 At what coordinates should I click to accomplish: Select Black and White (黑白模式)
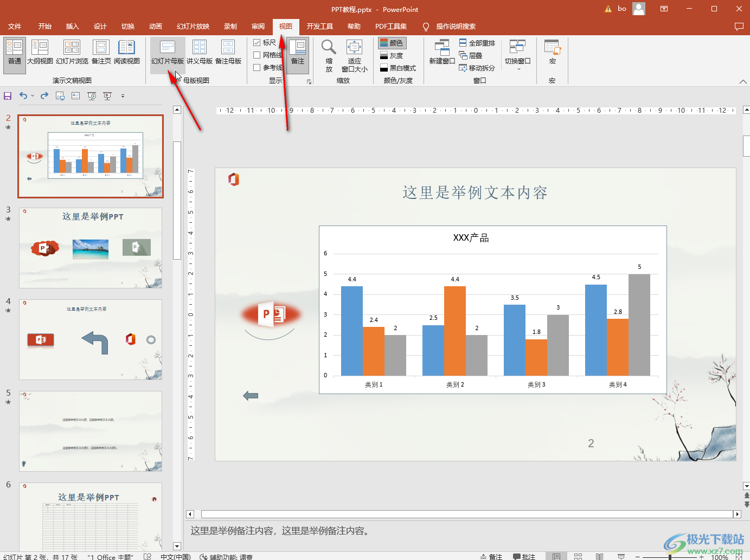click(x=398, y=68)
